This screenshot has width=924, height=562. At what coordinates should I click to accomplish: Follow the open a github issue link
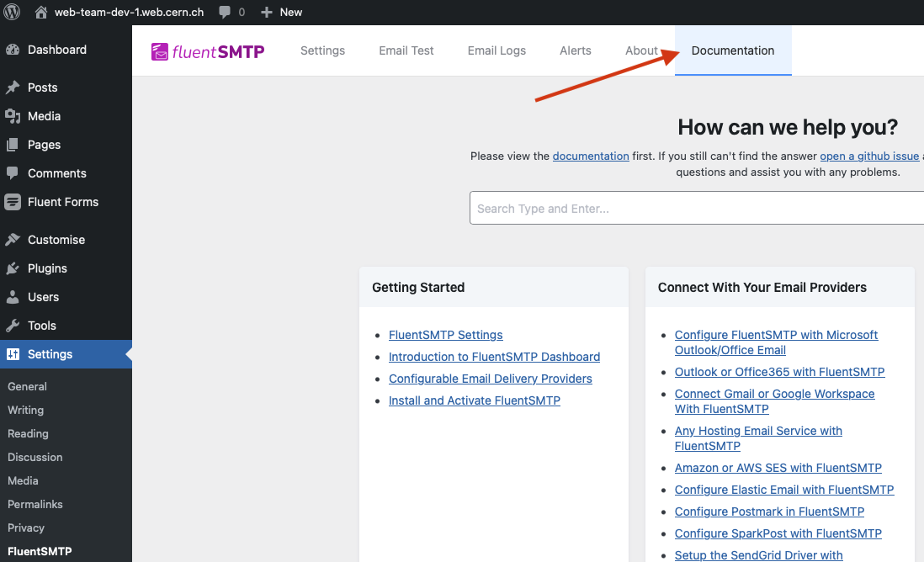tap(869, 156)
